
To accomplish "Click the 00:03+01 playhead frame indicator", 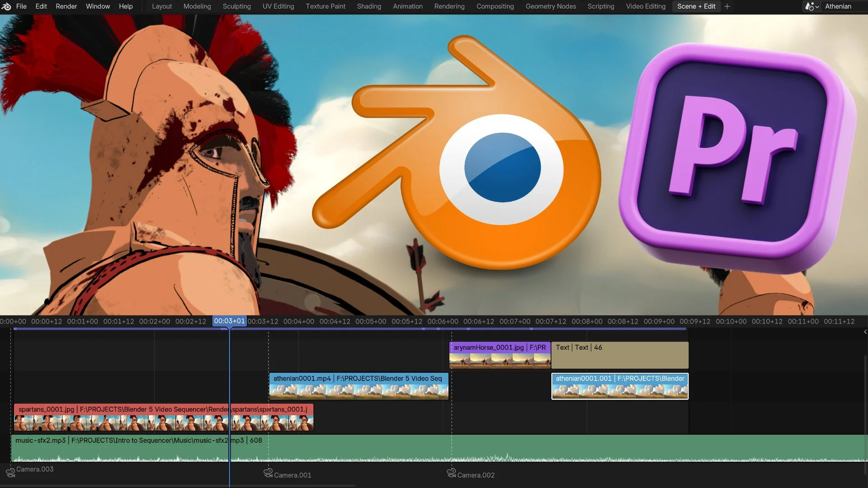I will 229,321.
